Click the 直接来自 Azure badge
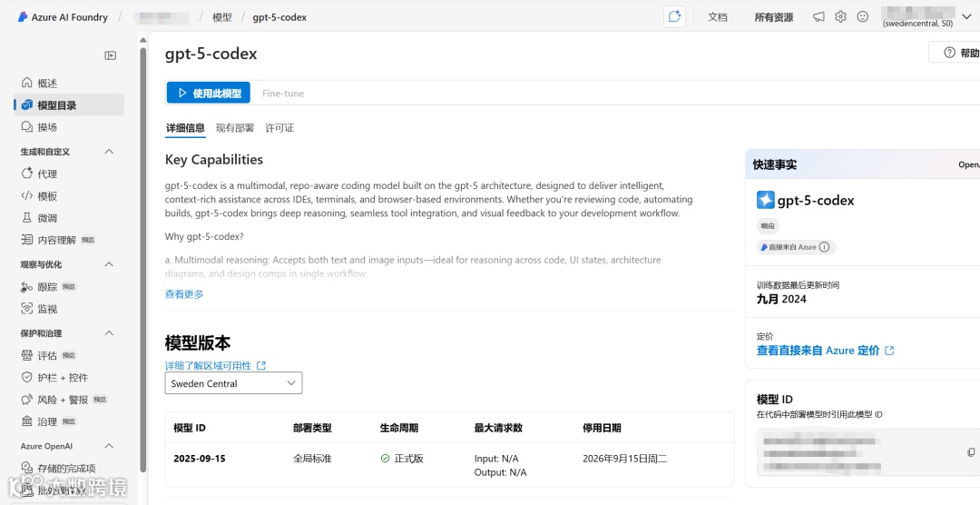 (x=797, y=246)
